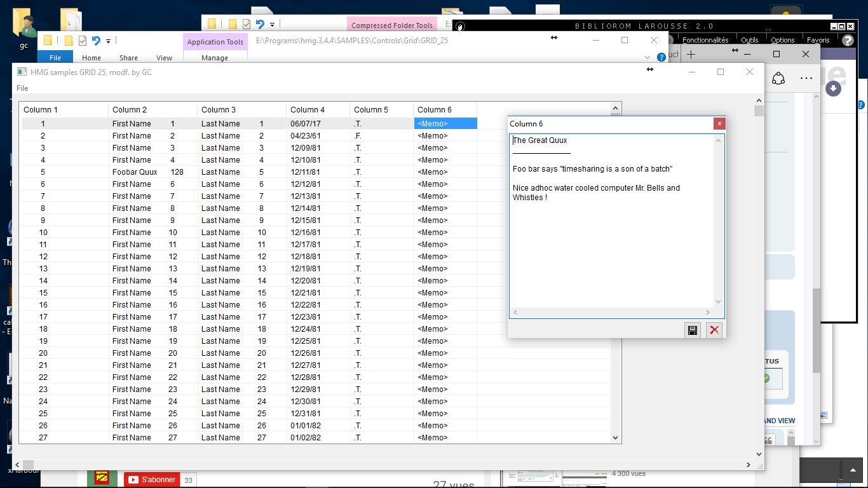Viewport: 868px width, 488px height.
Task: Open the File menu of HMG samples window
Action: click(x=22, y=88)
